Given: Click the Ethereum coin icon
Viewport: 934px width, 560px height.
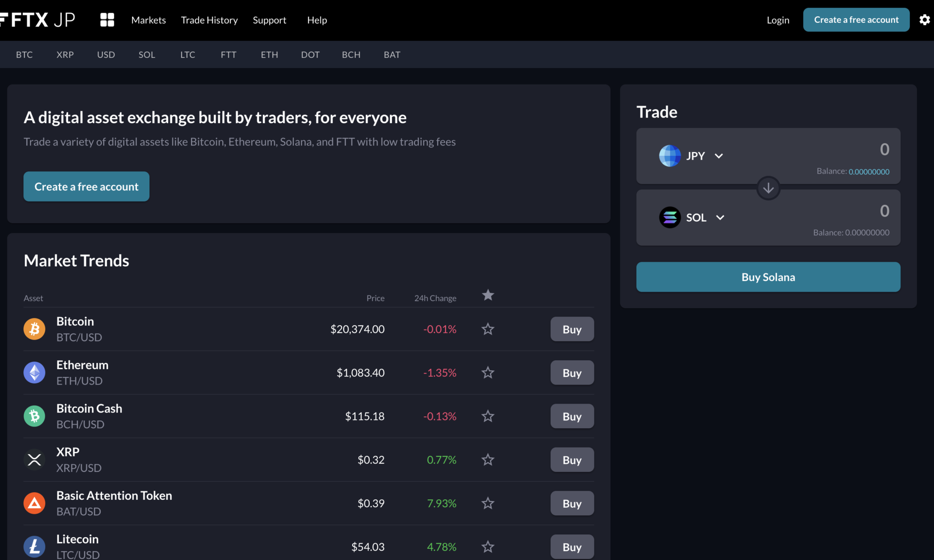Looking at the screenshot, I should tap(35, 372).
